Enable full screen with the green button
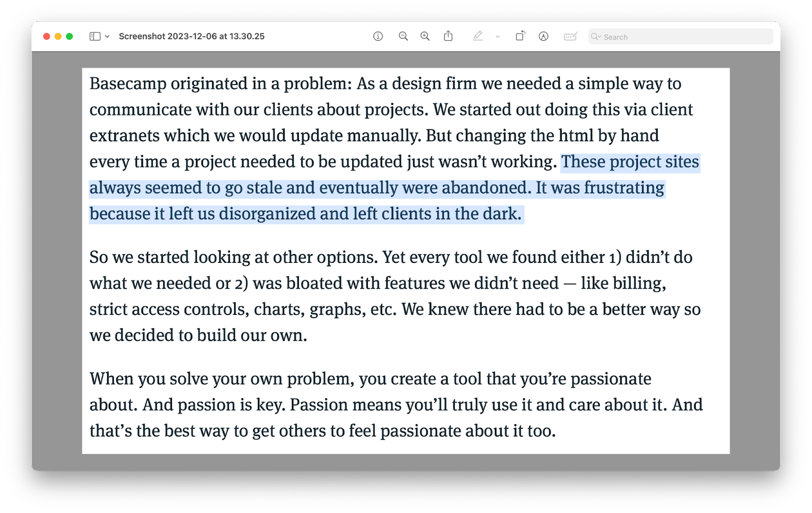 69,36
